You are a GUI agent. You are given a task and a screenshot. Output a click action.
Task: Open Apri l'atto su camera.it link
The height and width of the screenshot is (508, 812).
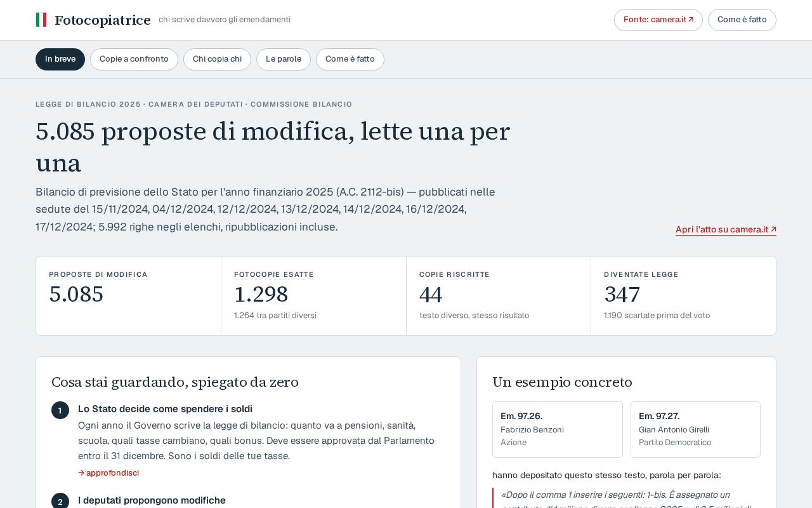[x=726, y=229]
